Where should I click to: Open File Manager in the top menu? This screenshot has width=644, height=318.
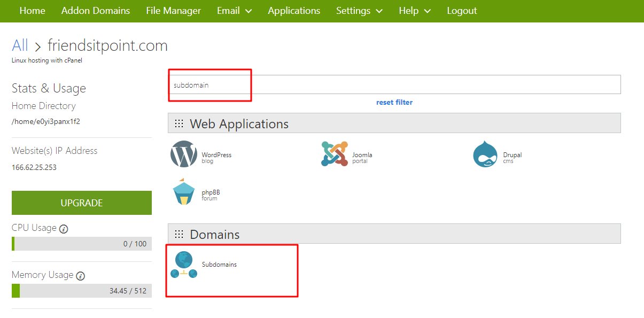click(x=174, y=11)
